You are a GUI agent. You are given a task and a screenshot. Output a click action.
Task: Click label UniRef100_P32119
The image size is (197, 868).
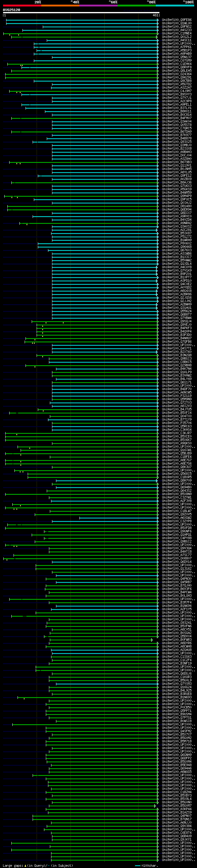point(177,396)
